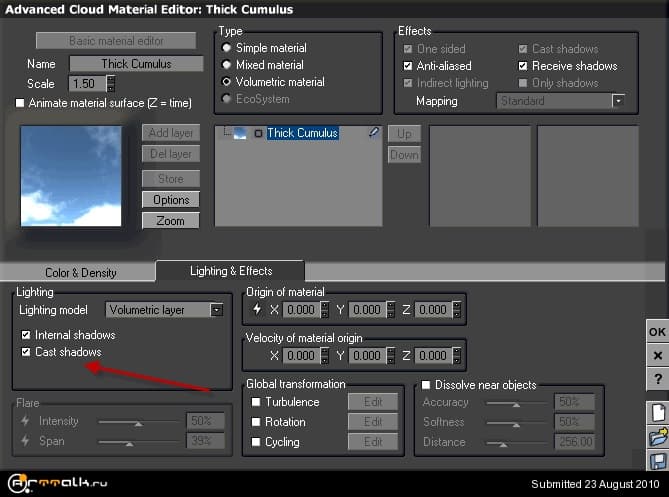The height and width of the screenshot is (497, 669).
Task: Click the load material folder icon
Action: 657,437
